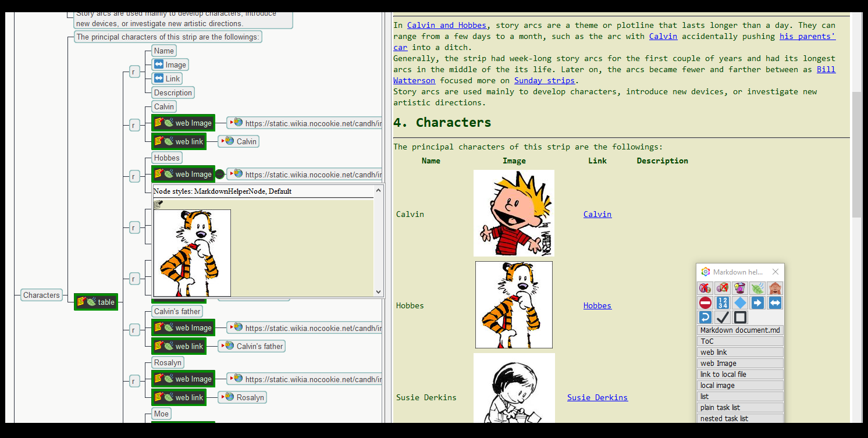Screen dimensions: 868x438
Task: Click the Calvin linked node with globe icon
Action: 239,141
